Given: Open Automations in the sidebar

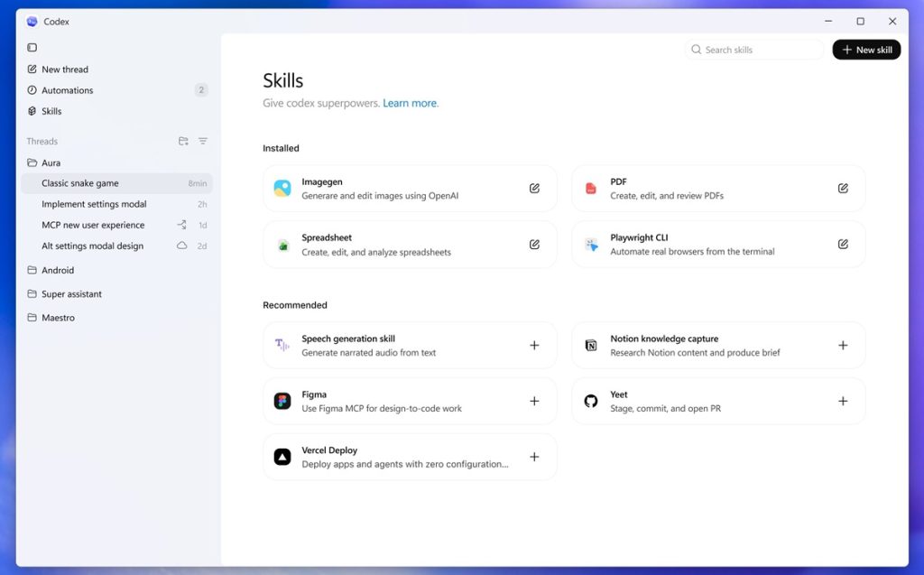Looking at the screenshot, I should click(x=67, y=90).
